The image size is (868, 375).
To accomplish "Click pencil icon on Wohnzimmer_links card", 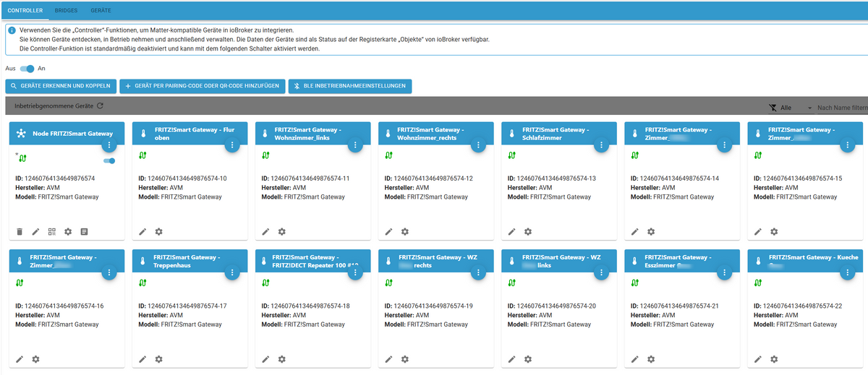I will click(x=265, y=231).
